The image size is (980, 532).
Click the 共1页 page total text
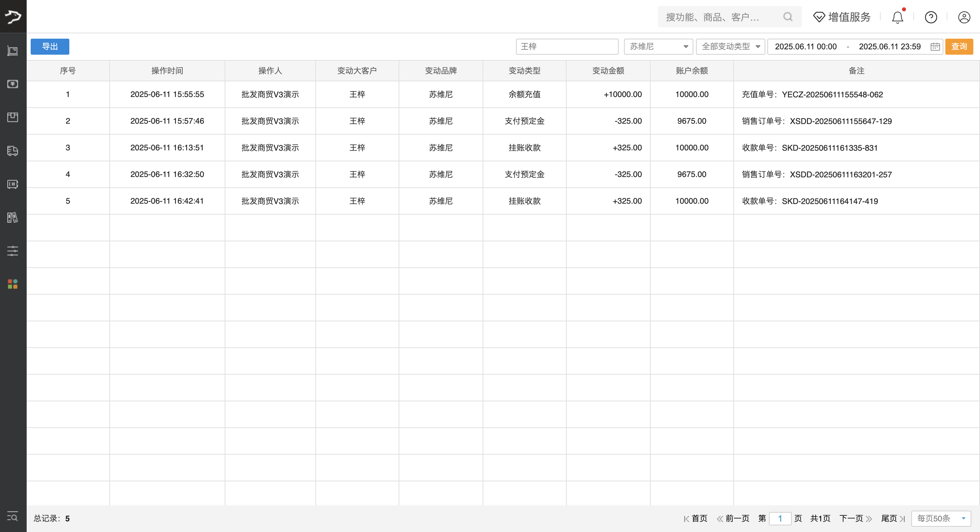[x=820, y=518]
